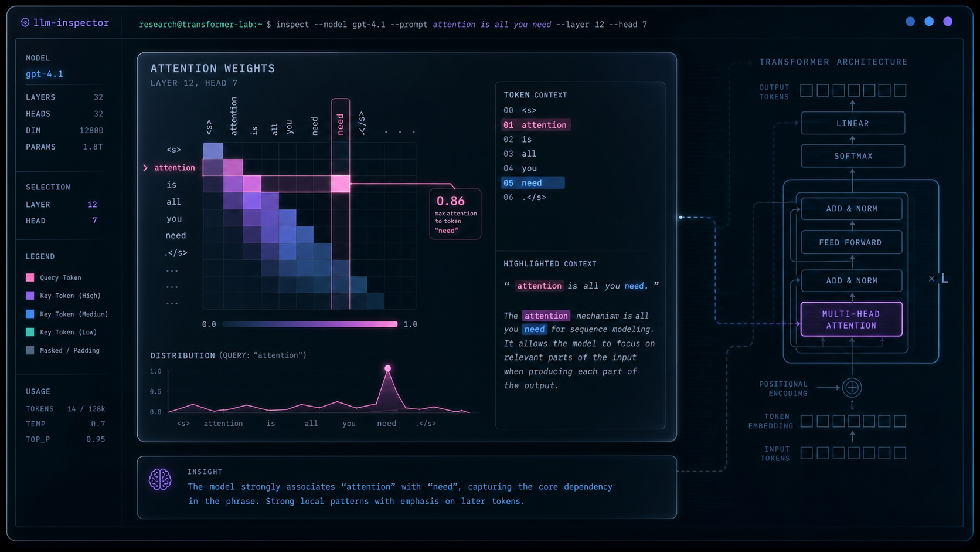Viewport: 980px width, 552px height.
Task: Select token 05 need in Token Context
Action: (x=533, y=183)
